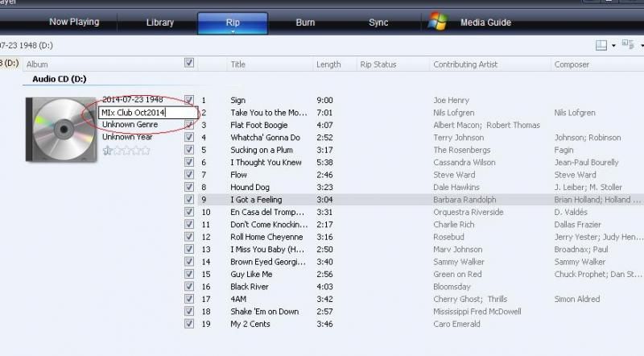644x356 pixels.
Task: Sort by Rip Status column header
Action: pos(378,64)
